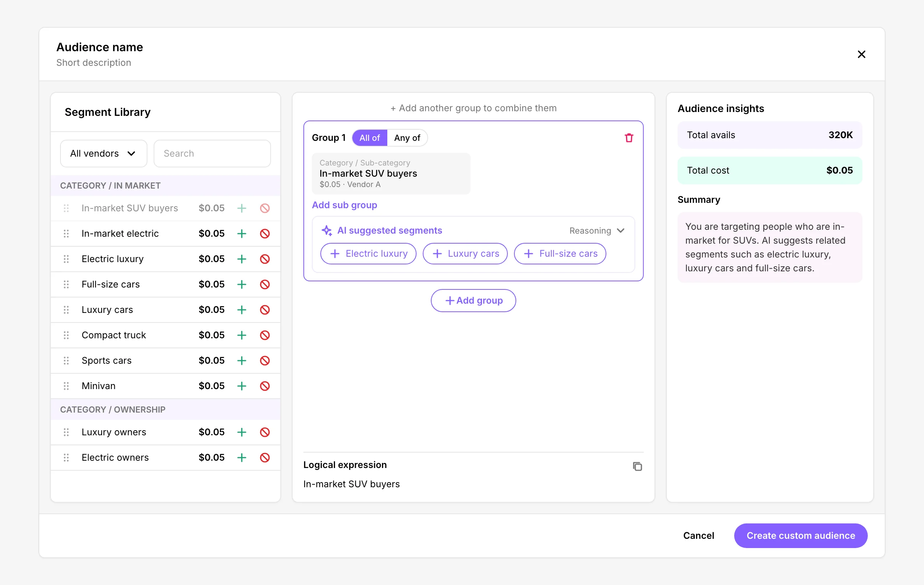Click Cancel

(698, 536)
